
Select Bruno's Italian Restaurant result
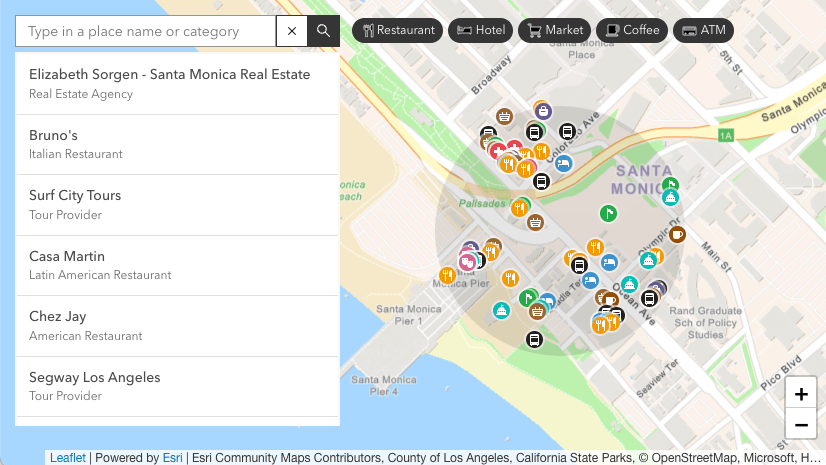click(178, 144)
